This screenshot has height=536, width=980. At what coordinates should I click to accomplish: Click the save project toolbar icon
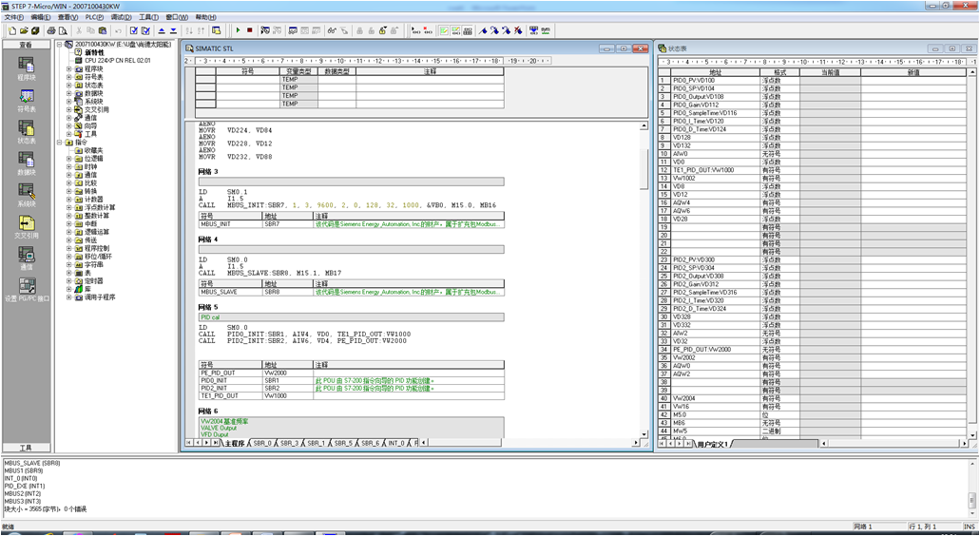click(36, 30)
